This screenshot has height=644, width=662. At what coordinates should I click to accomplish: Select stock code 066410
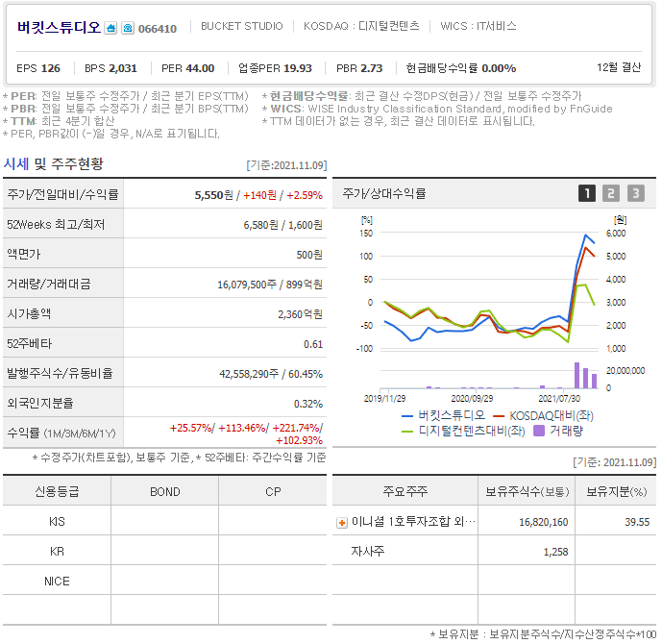pos(158,29)
